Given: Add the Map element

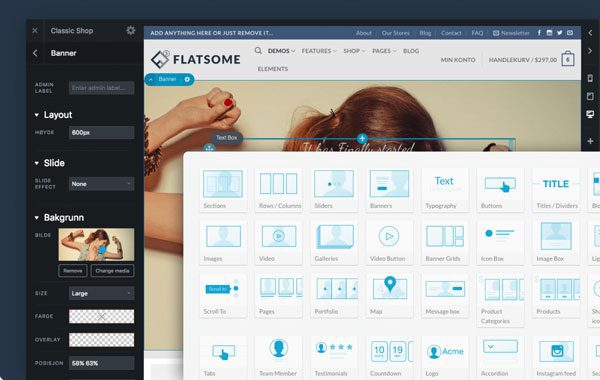Looking at the screenshot, I should 390,295.
